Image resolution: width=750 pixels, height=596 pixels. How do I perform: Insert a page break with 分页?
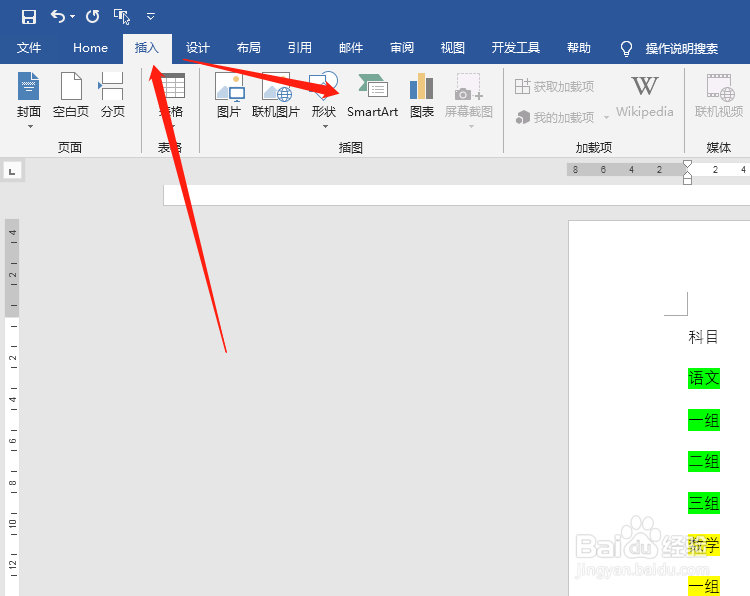point(112,95)
